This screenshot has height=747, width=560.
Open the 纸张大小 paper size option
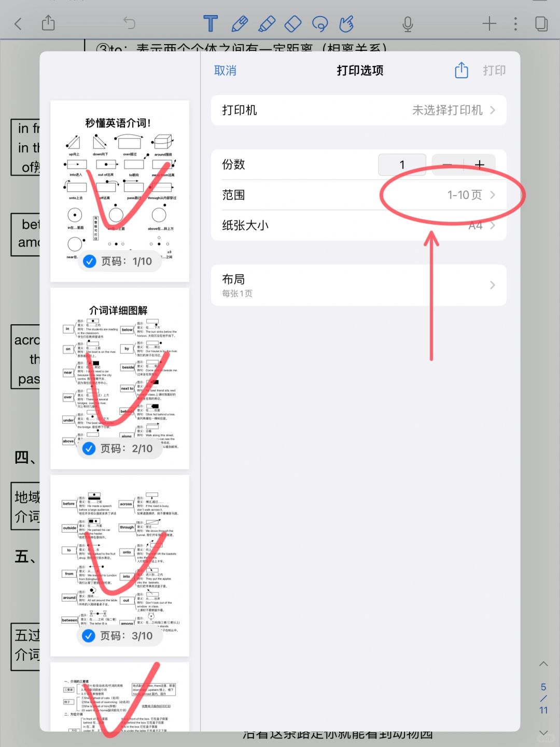pyautogui.click(x=358, y=225)
